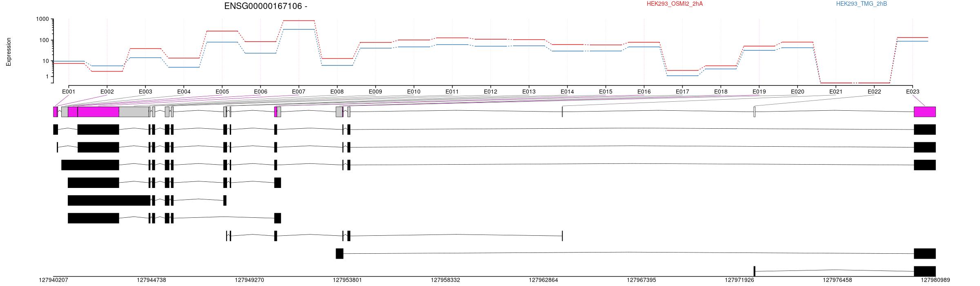Screen dimensions: 980x286
Task: Select exon label E017
Action: click(682, 92)
